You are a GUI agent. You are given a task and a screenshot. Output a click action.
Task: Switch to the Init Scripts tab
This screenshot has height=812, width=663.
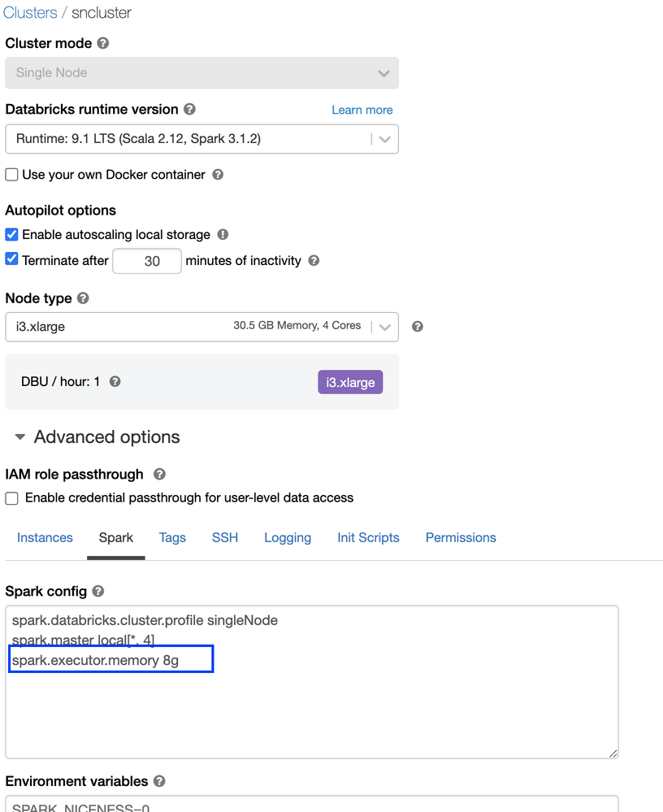coord(368,537)
